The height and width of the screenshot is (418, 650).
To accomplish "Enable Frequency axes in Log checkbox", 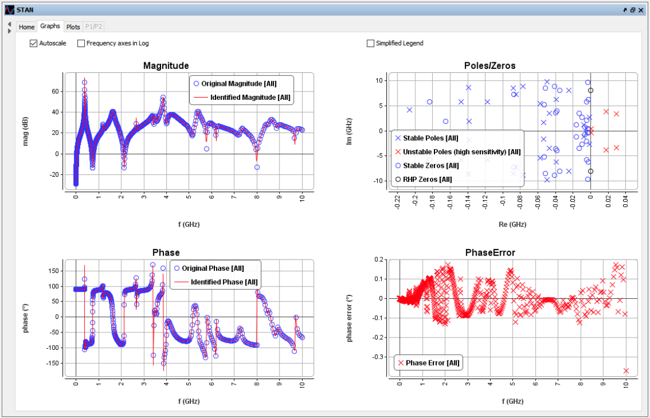I will [x=81, y=43].
